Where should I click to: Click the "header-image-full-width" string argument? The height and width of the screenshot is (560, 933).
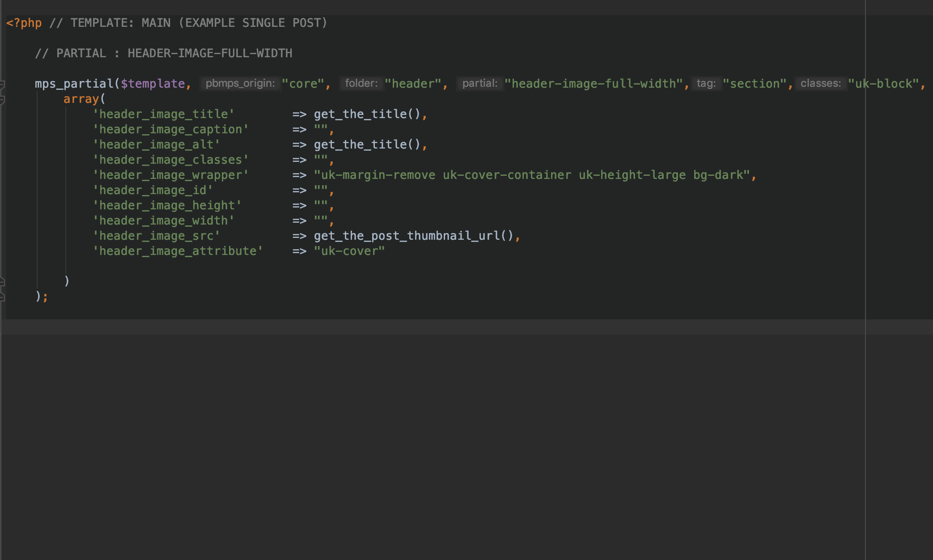(594, 84)
